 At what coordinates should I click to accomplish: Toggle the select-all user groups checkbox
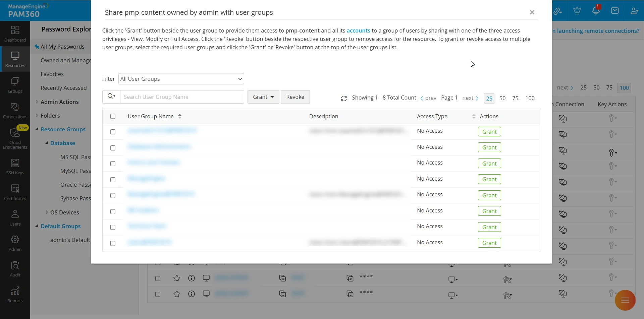(x=113, y=116)
